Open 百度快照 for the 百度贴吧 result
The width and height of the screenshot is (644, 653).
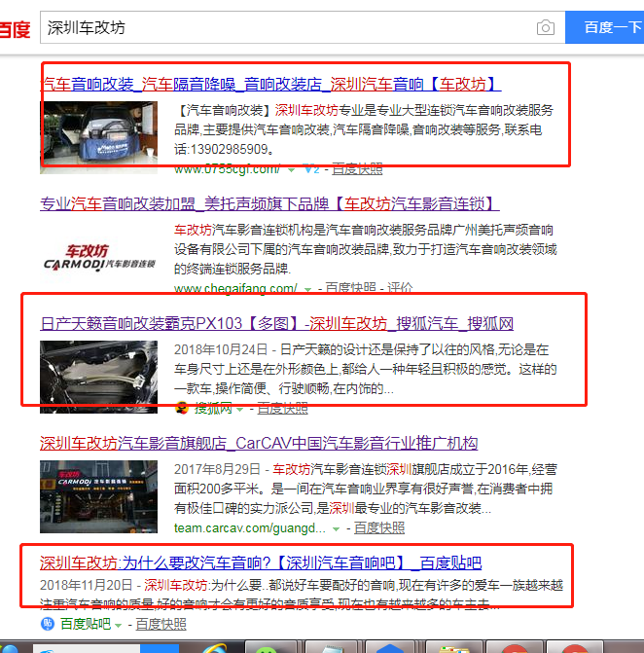(161, 624)
